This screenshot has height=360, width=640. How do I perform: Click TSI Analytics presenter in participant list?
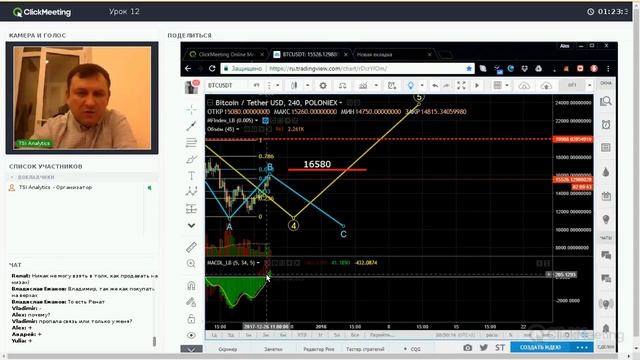click(x=55, y=187)
